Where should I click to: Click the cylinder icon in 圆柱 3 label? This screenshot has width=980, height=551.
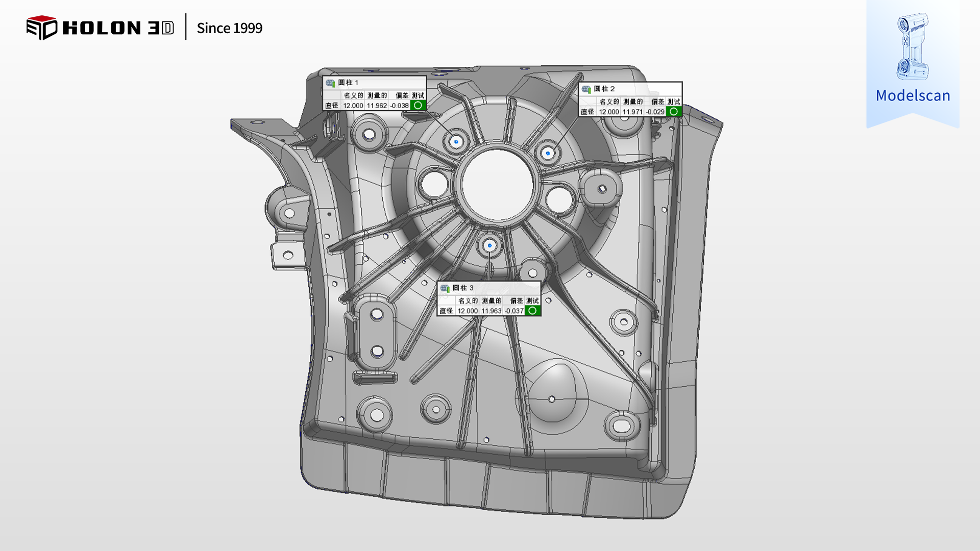445,288
